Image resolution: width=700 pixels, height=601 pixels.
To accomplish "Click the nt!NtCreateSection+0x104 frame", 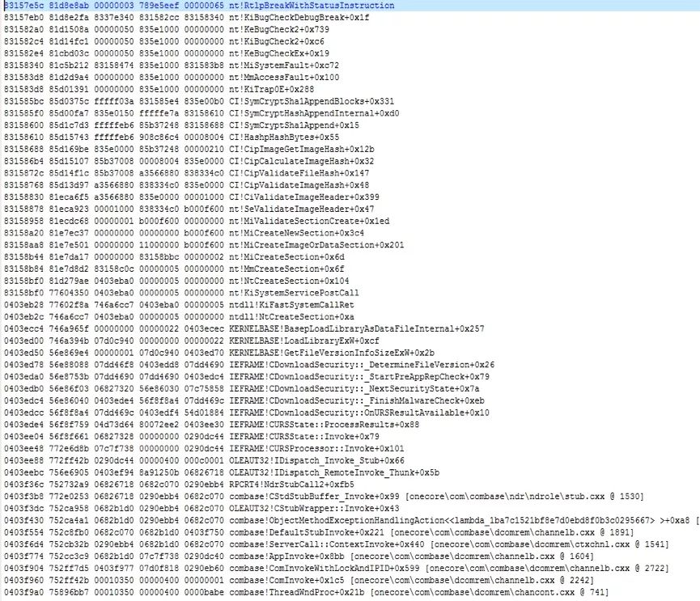I will [x=176, y=281].
